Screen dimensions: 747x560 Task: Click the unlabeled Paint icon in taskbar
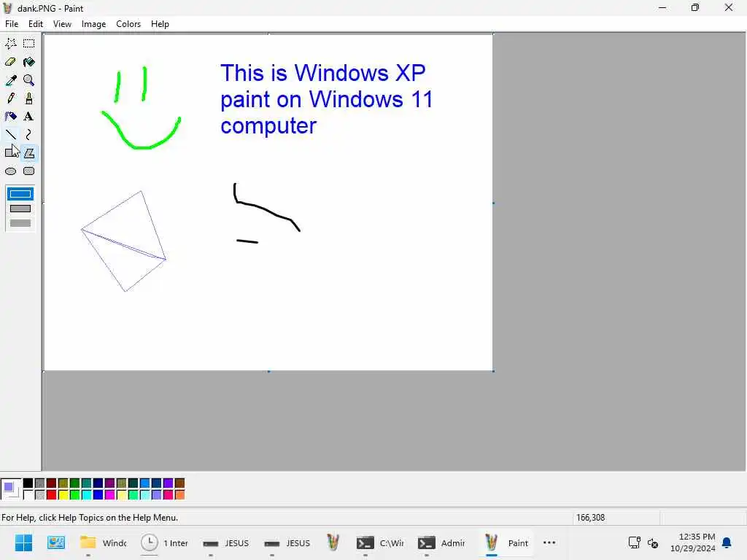[333, 542]
